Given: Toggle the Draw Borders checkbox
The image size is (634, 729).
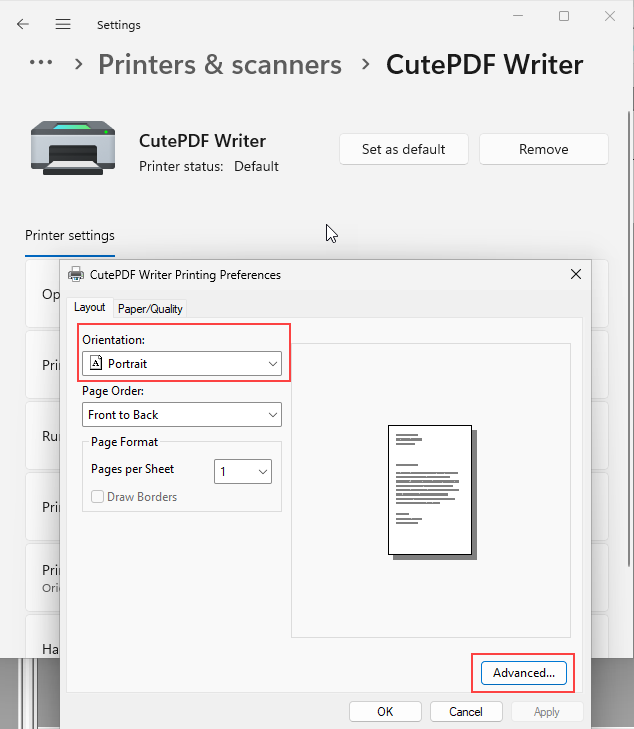Looking at the screenshot, I should click(x=97, y=497).
